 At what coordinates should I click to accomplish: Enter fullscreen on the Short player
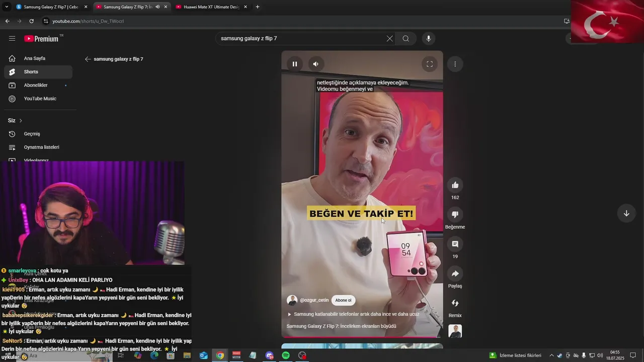tap(430, 64)
